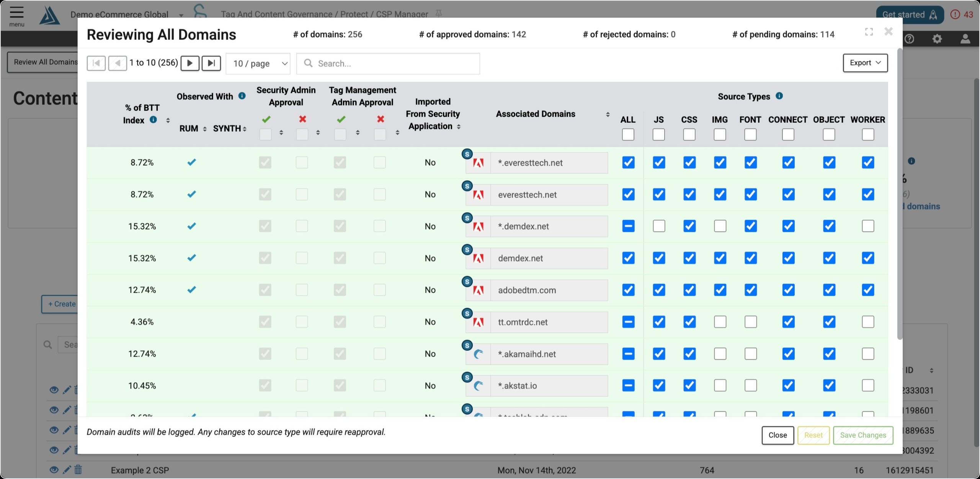Click S badge on adobedtm.com row

(x=467, y=282)
